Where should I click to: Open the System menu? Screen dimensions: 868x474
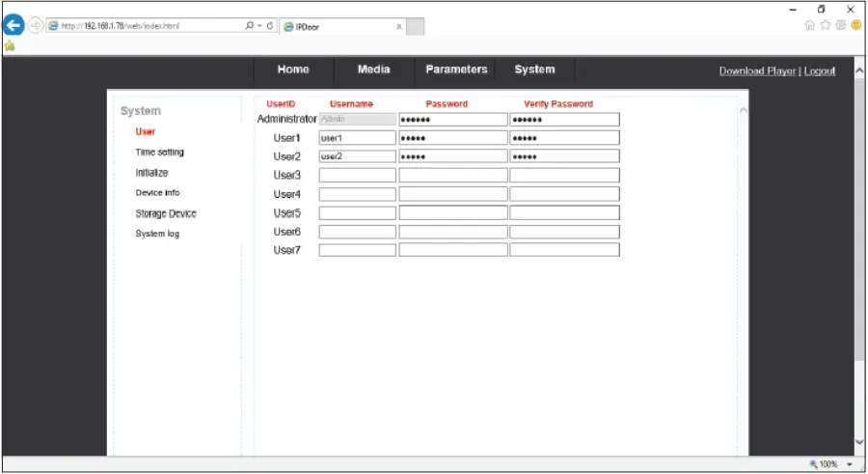click(x=534, y=70)
